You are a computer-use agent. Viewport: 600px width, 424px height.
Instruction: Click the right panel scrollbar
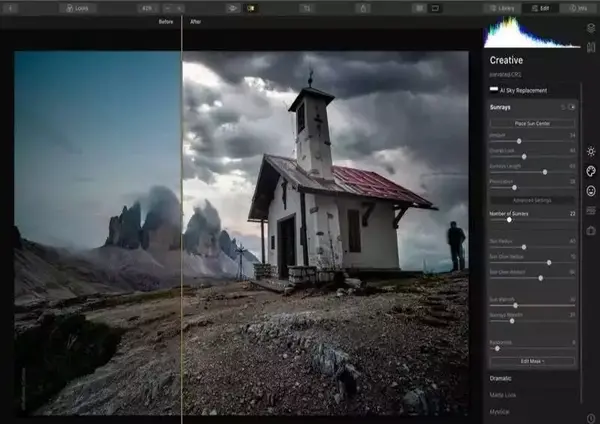(x=581, y=241)
